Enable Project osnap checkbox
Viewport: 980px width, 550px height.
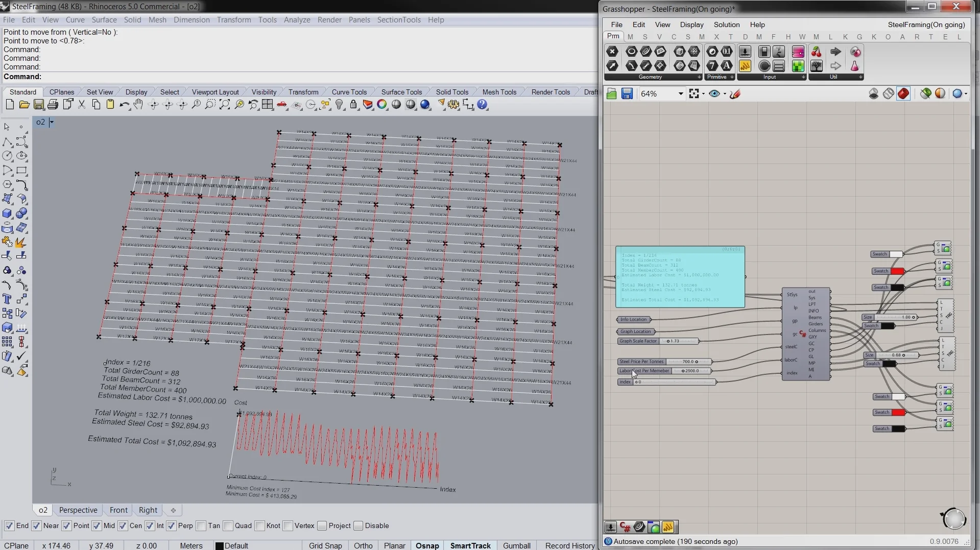[x=322, y=525]
